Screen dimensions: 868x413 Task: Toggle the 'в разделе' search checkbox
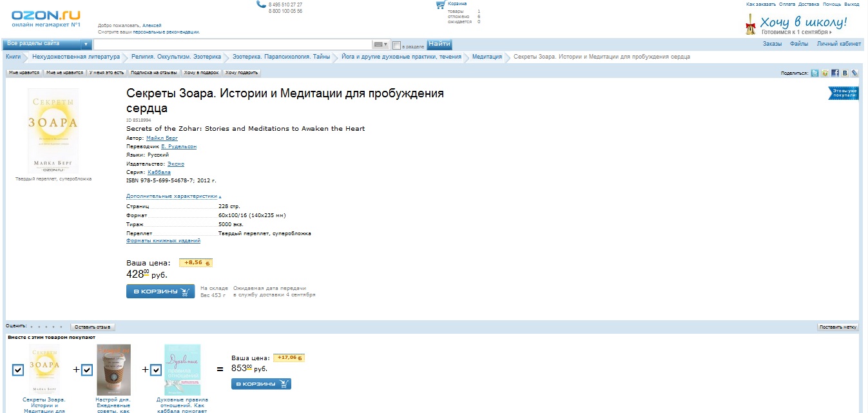[x=396, y=45]
